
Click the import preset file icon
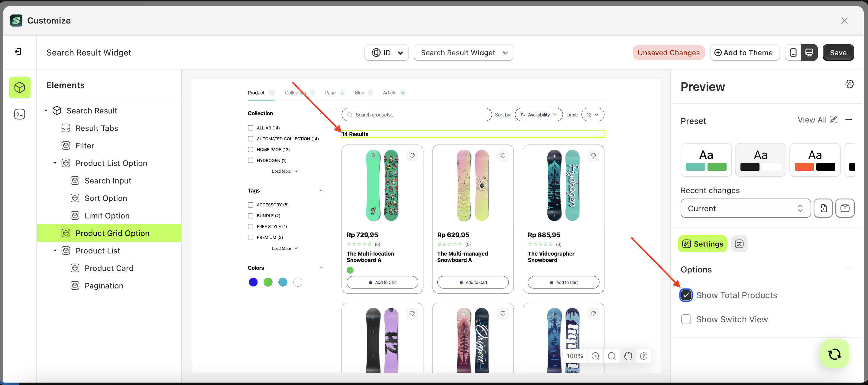pyautogui.click(x=823, y=208)
